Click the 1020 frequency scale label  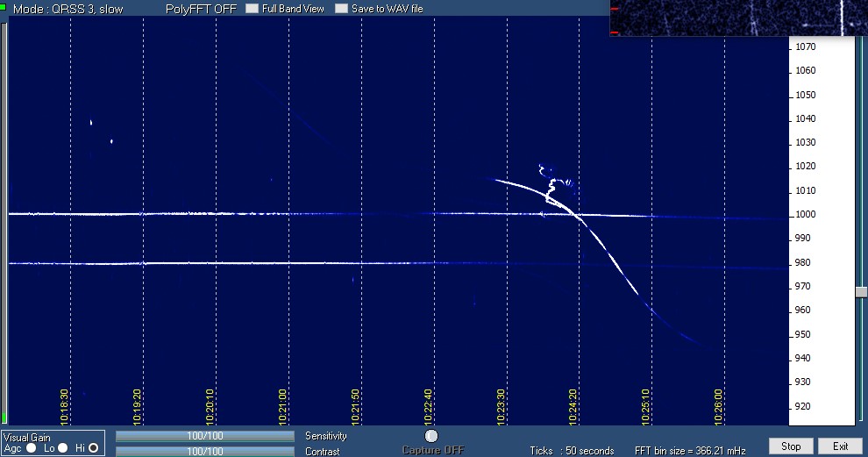click(x=806, y=166)
